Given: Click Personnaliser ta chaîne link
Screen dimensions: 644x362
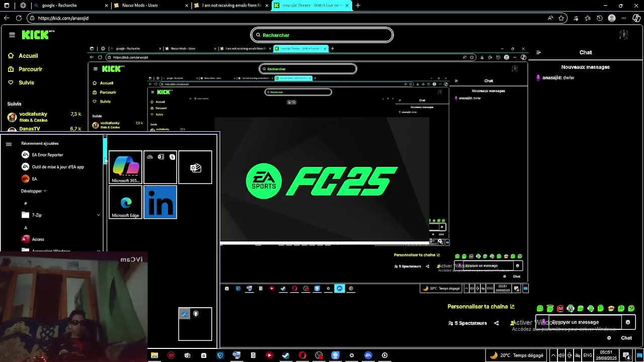Looking at the screenshot, I should pyautogui.click(x=481, y=307).
